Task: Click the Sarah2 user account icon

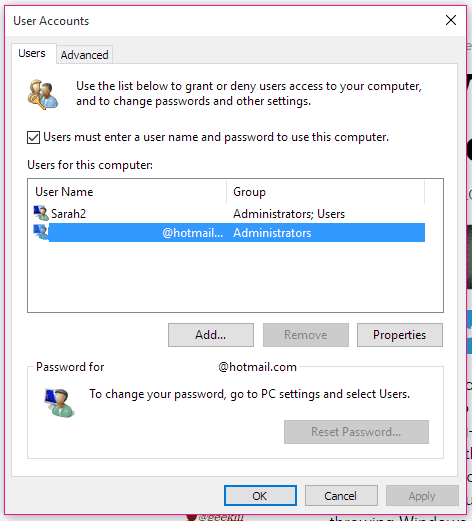Action: tap(41, 213)
